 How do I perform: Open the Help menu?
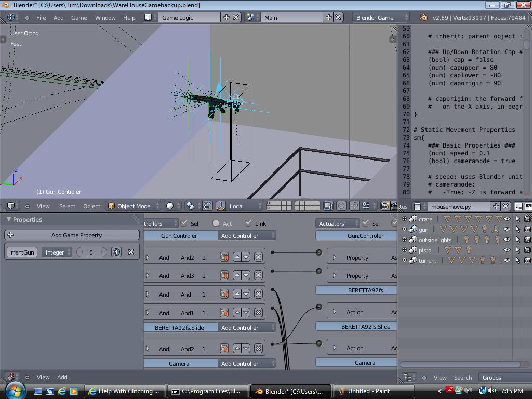pos(129,17)
